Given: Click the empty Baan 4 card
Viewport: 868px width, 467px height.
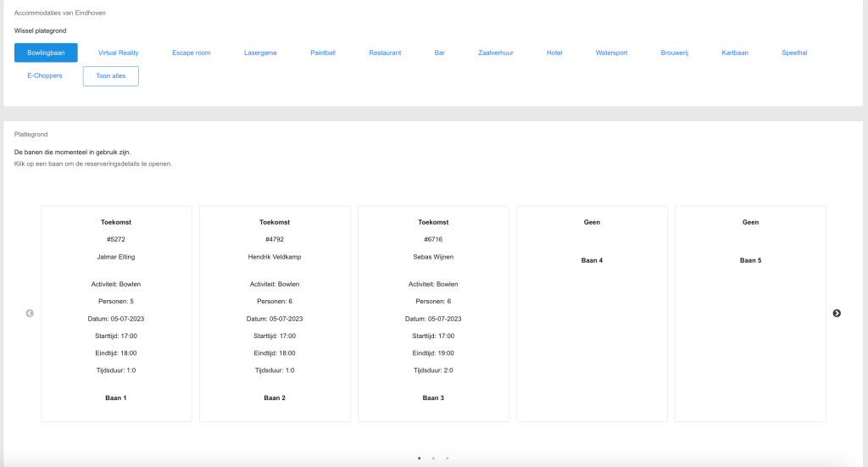Looking at the screenshot, I should click(592, 314).
